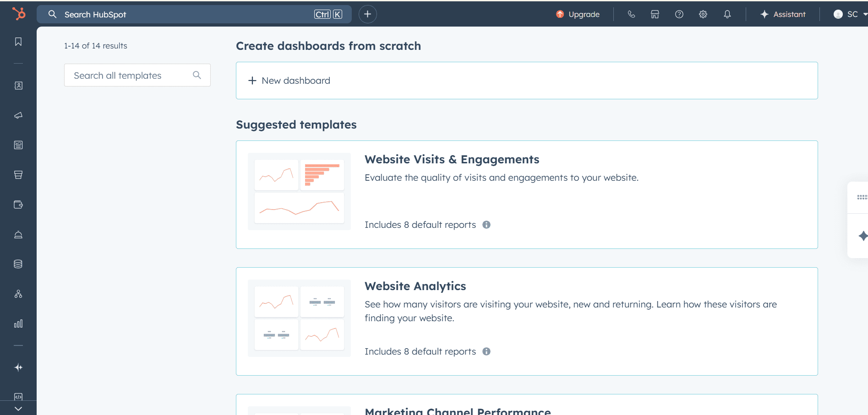This screenshot has height=415, width=868.
Task: Create a new item with the plus button
Action: (367, 14)
